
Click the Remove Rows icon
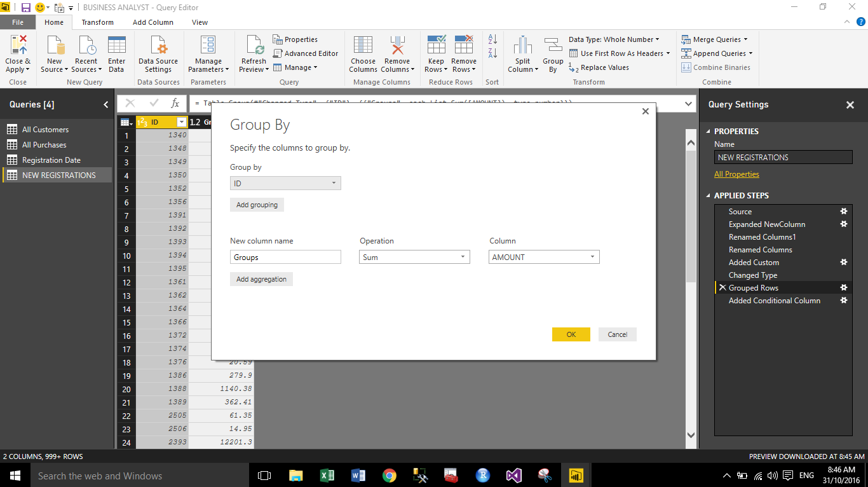(x=464, y=46)
